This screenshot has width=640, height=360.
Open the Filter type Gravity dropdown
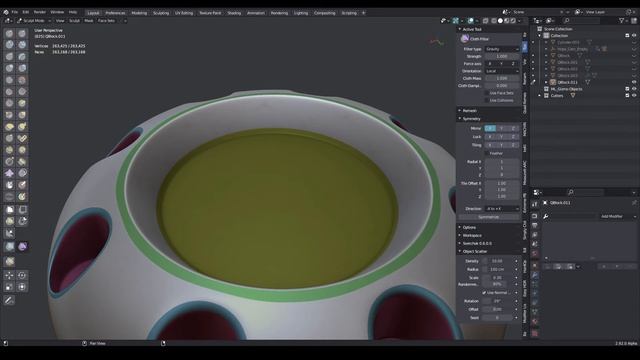tap(502, 49)
